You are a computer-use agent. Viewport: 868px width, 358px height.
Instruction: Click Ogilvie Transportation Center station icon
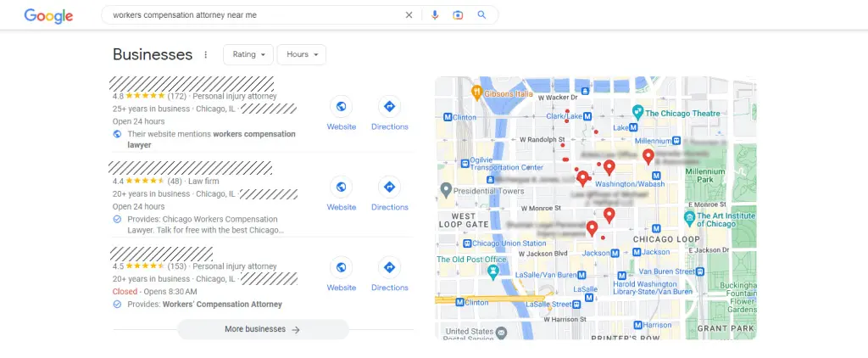coord(464,163)
